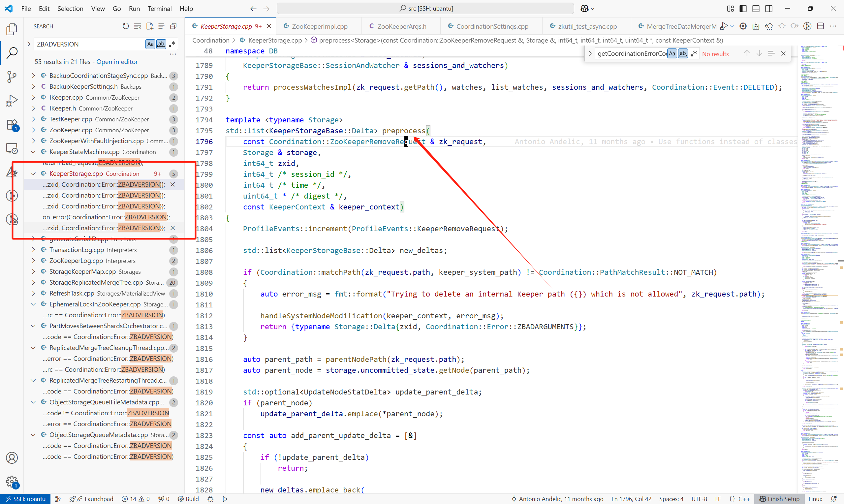Toggle the primary side bar
This screenshot has width=844, height=504.
click(743, 9)
